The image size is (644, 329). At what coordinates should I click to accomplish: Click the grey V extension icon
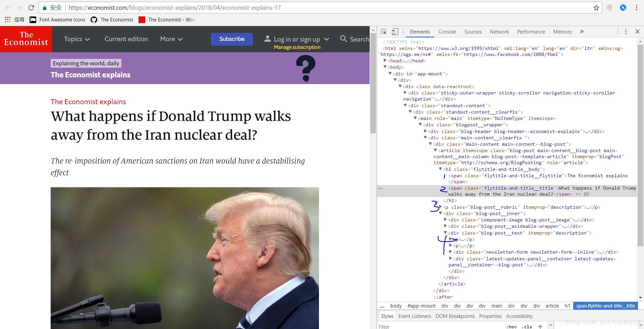pyautogui.click(x=609, y=8)
